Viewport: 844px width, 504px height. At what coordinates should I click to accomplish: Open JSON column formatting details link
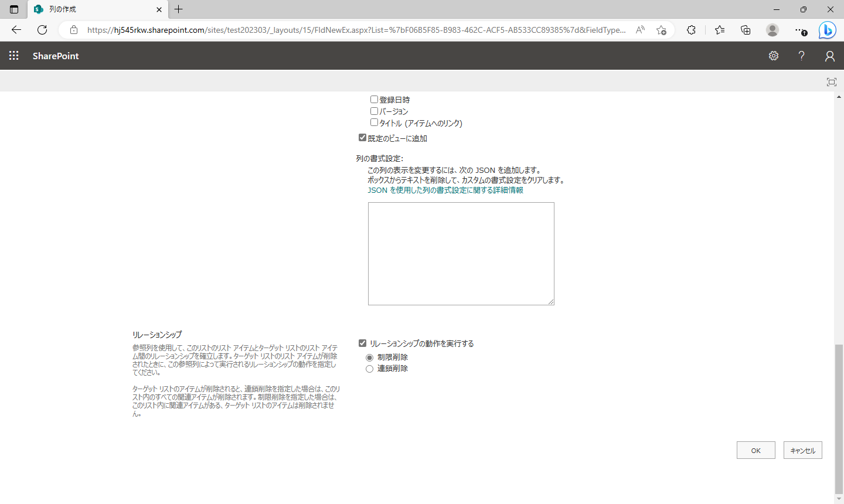[445, 190]
